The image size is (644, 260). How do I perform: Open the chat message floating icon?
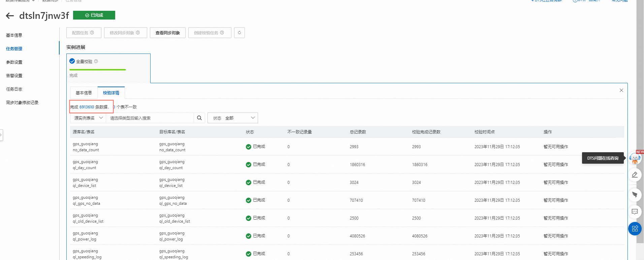635,212
